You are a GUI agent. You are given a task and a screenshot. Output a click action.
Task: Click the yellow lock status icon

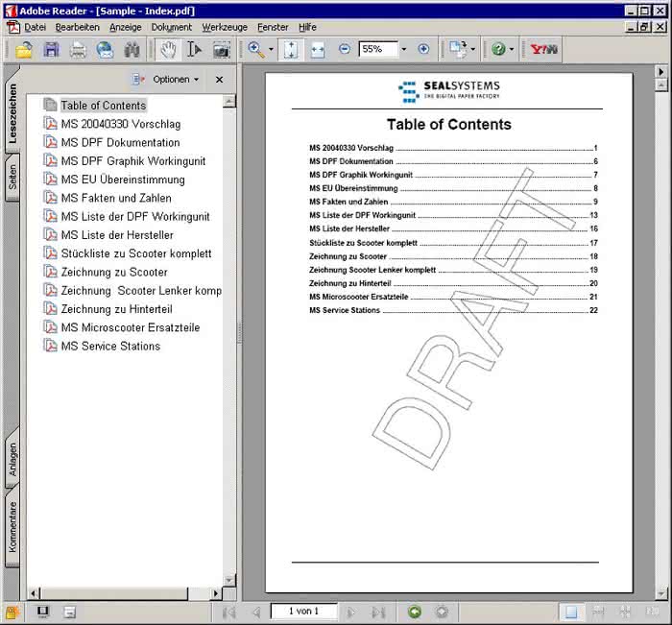pos(12,613)
